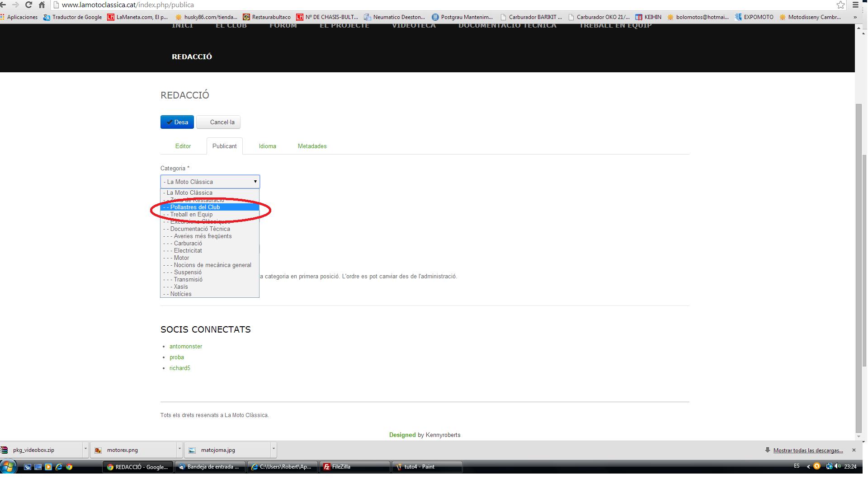
Task: Click the Designed footer link
Action: pos(402,435)
